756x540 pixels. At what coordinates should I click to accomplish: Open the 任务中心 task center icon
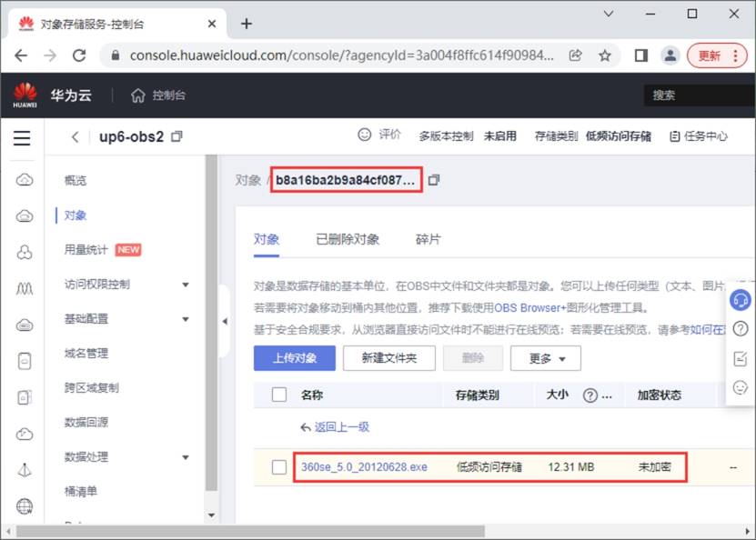(x=674, y=136)
